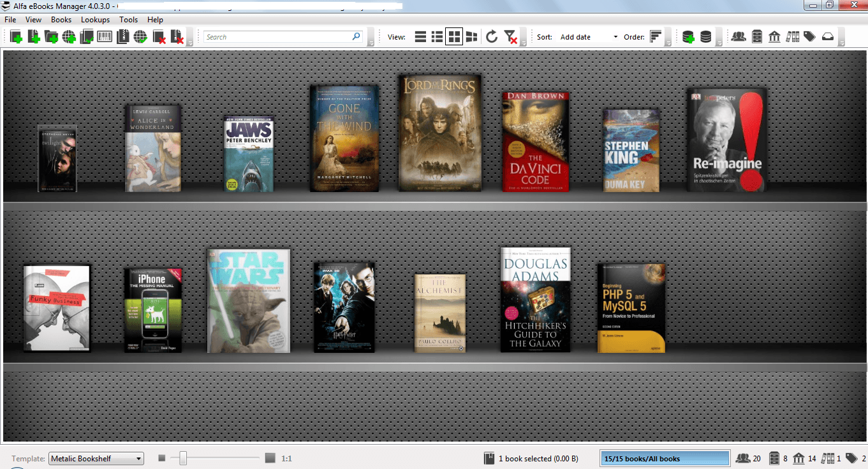Open the barcode ISBN scan tool

pyautogui.click(x=105, y=37)
